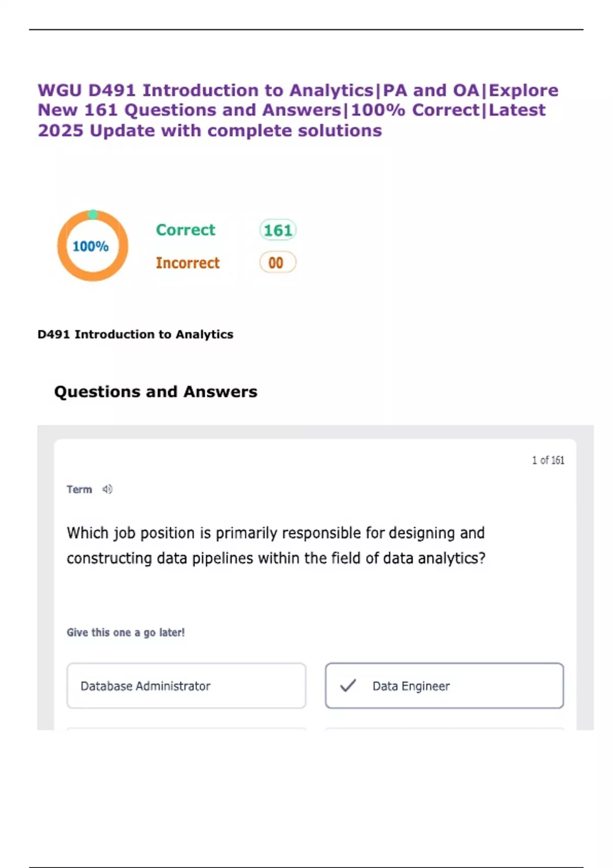
Task: Click the purple WGU D491 document title
Action: pos(298,110)
